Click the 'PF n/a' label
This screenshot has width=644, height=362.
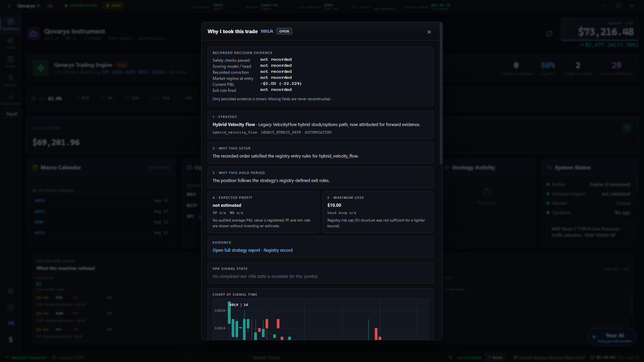pos(219,213)
